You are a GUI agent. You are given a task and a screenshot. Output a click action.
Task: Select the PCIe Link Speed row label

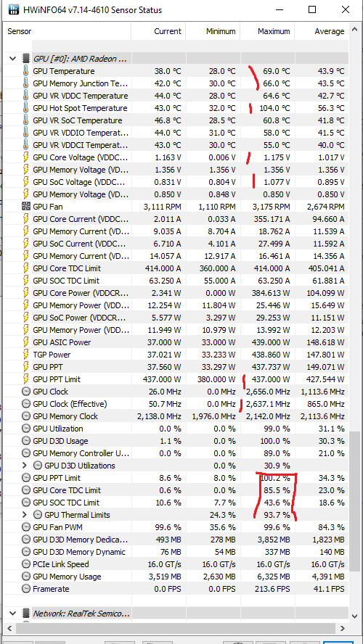click(x=61, y=564)
